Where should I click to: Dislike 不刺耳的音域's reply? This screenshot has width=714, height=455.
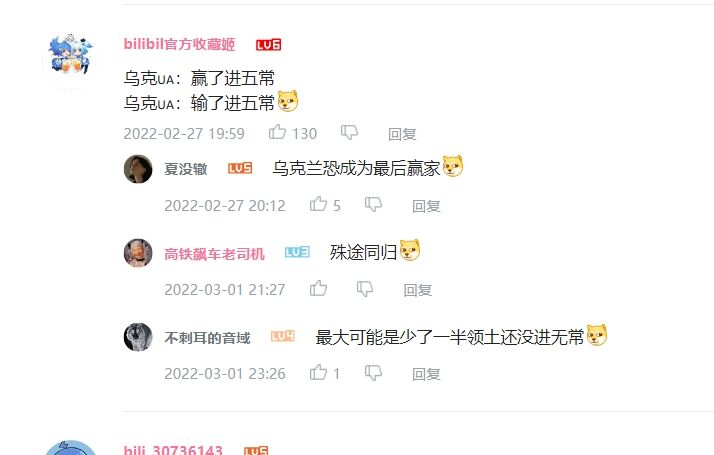pos(373,373)
